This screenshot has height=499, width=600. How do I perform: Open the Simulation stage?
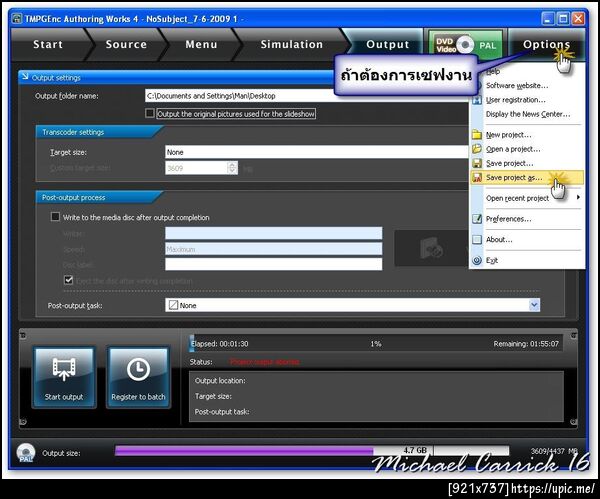point(292,44)
